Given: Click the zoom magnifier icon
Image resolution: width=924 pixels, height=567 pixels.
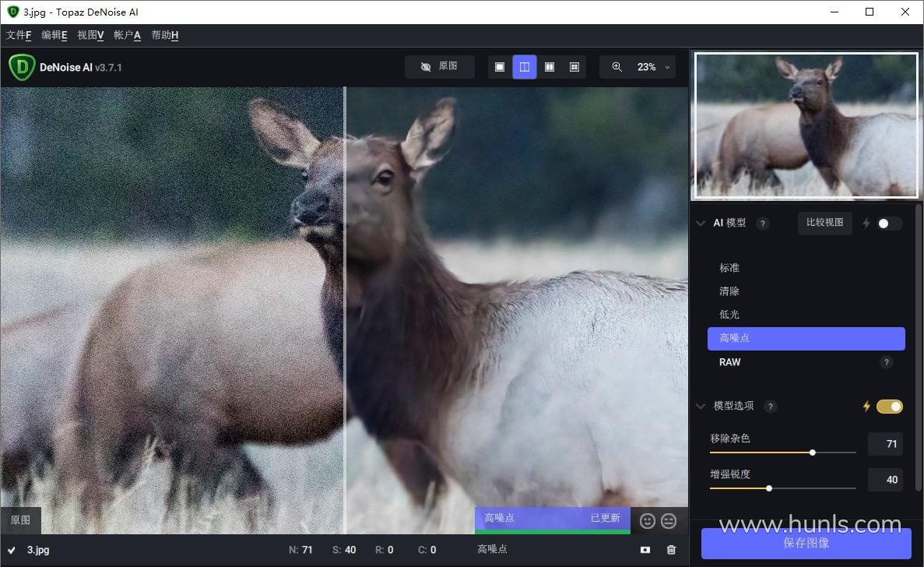Looking at the screenshot, I should click(x=617, y=67).
